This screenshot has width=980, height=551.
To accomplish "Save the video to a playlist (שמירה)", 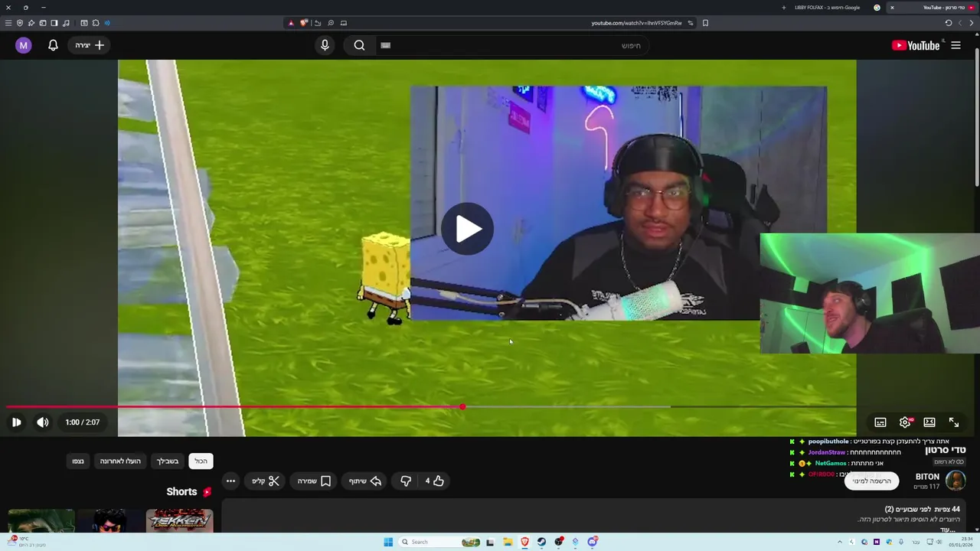I will (x=314, y=481).
